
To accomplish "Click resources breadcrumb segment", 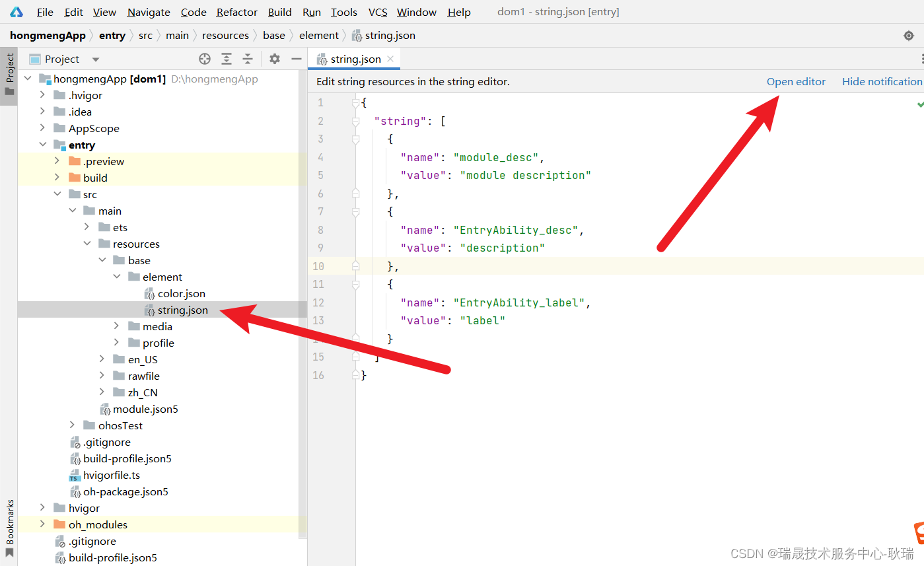I will [x=225, y=36].
